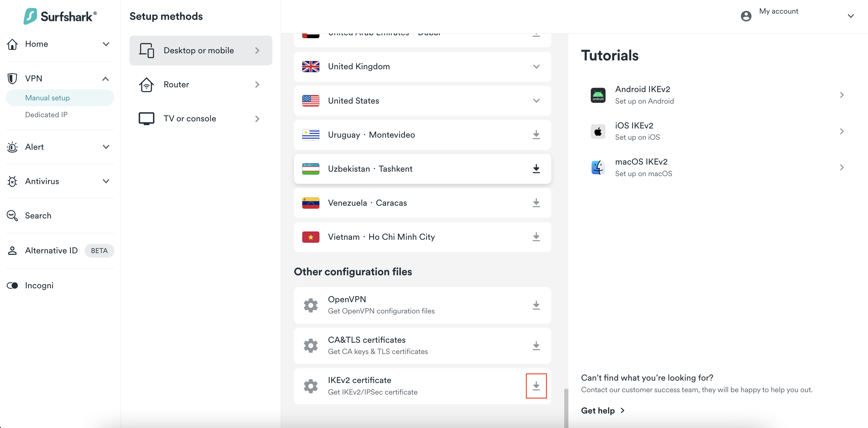Open Incogni label
This screenshot has width=868, height=428.
(x=39, y=285)
